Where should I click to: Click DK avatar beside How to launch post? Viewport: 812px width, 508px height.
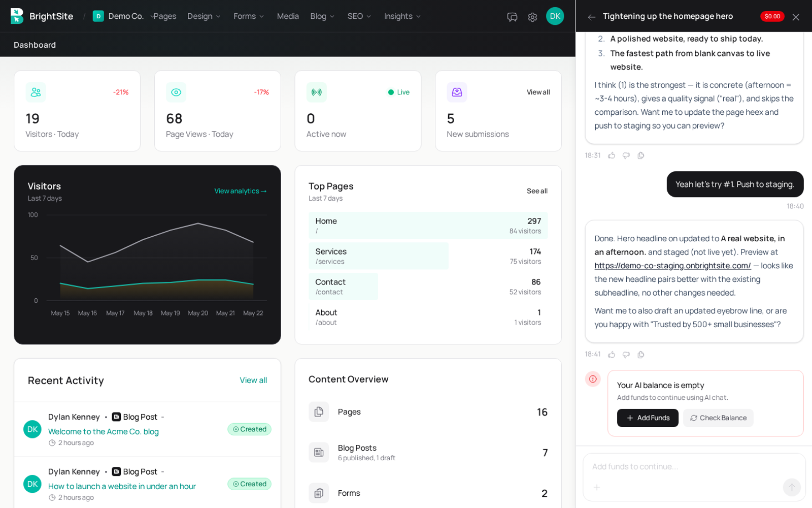(x=32, y=484)
